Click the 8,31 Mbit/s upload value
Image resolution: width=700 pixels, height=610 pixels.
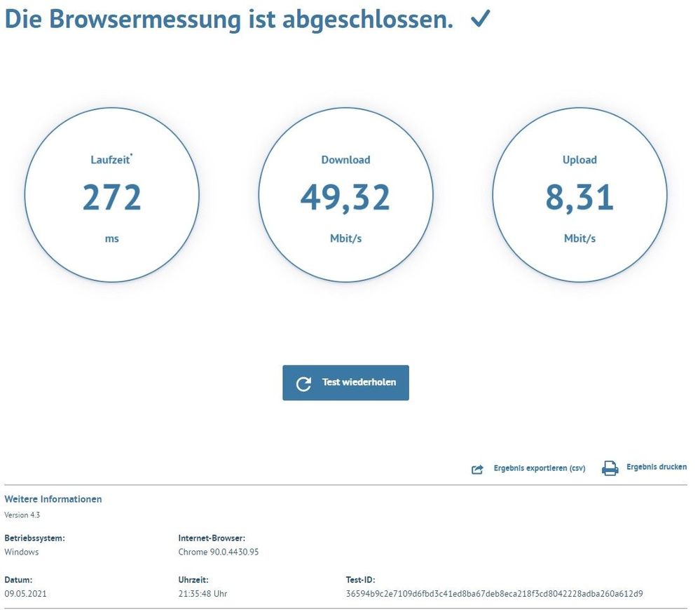click(x=580, y=197)
